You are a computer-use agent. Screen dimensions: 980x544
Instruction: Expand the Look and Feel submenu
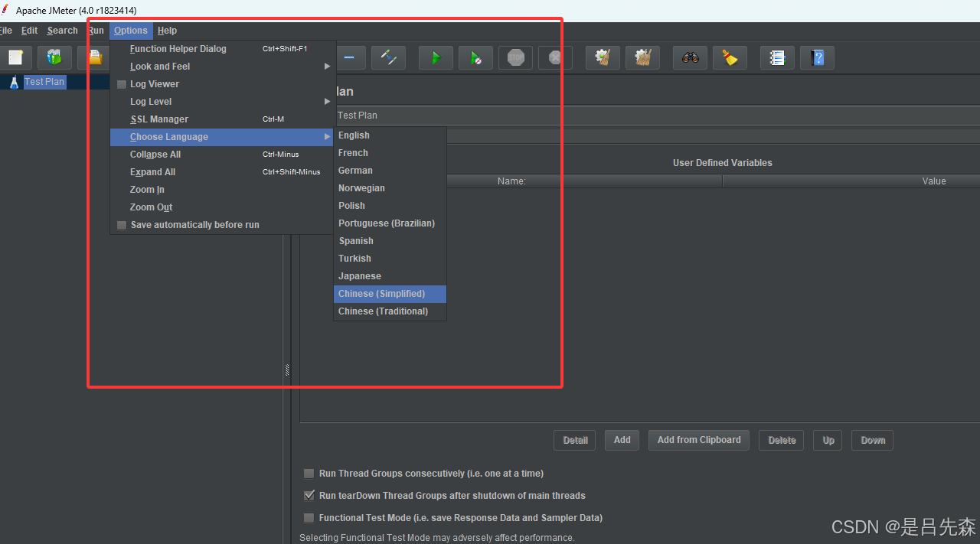point(222,67)
